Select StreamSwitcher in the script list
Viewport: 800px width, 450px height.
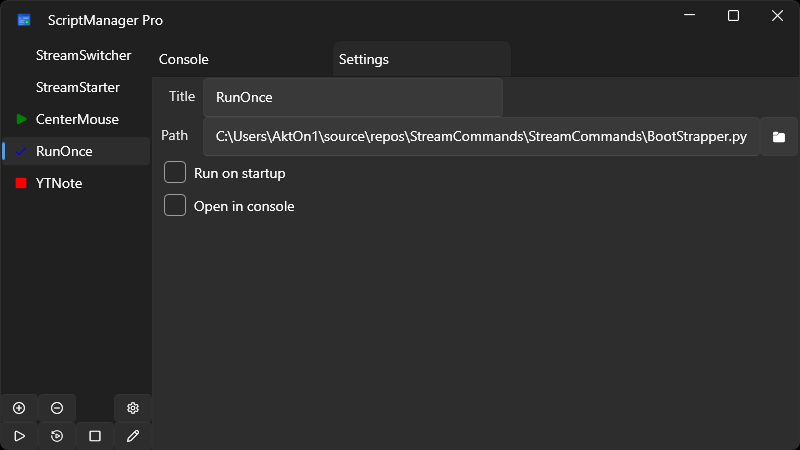[x=83, y=55]
